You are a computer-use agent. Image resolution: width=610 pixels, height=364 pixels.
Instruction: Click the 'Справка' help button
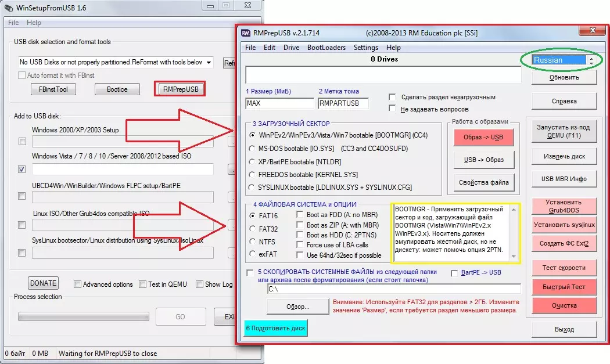(x=564, y=101)
